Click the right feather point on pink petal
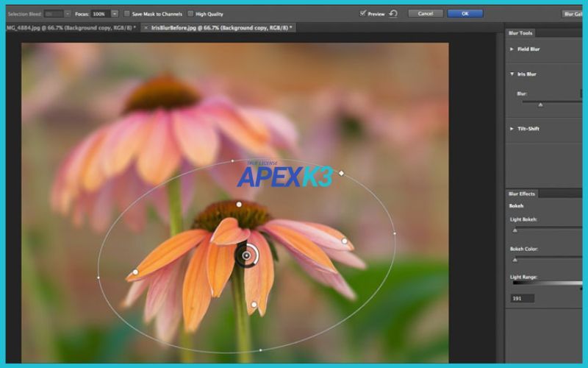 pyautogui.click(x=344, y=241)
